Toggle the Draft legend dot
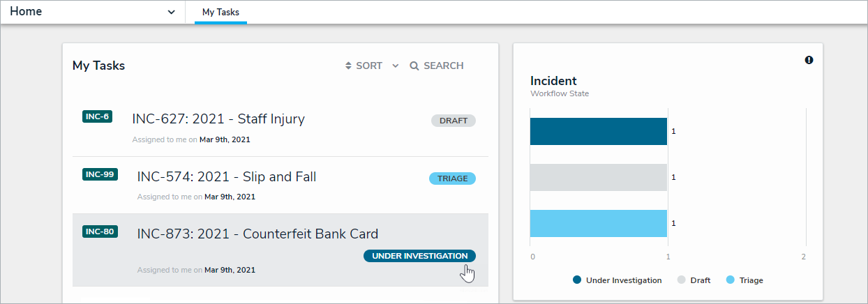This screenshot has width=868, height=304. [x=682, y=280]
